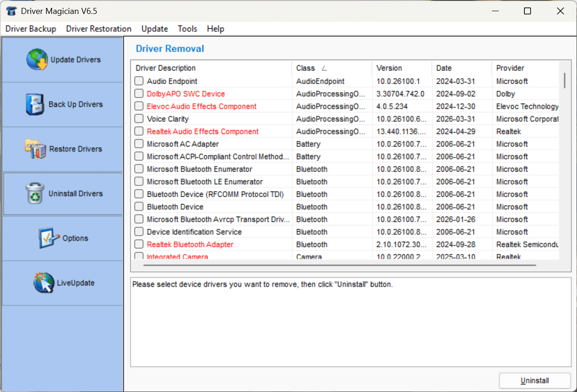Click version 3.30704.742.0 cell
Image resolution: width=577 pixels, height=392 pixels.
pos(400,93)
